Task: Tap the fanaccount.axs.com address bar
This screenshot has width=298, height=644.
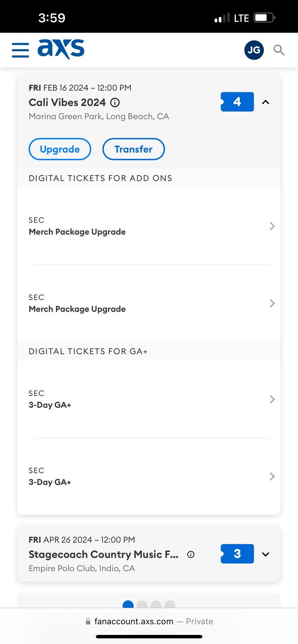Action: pos(149,622)
